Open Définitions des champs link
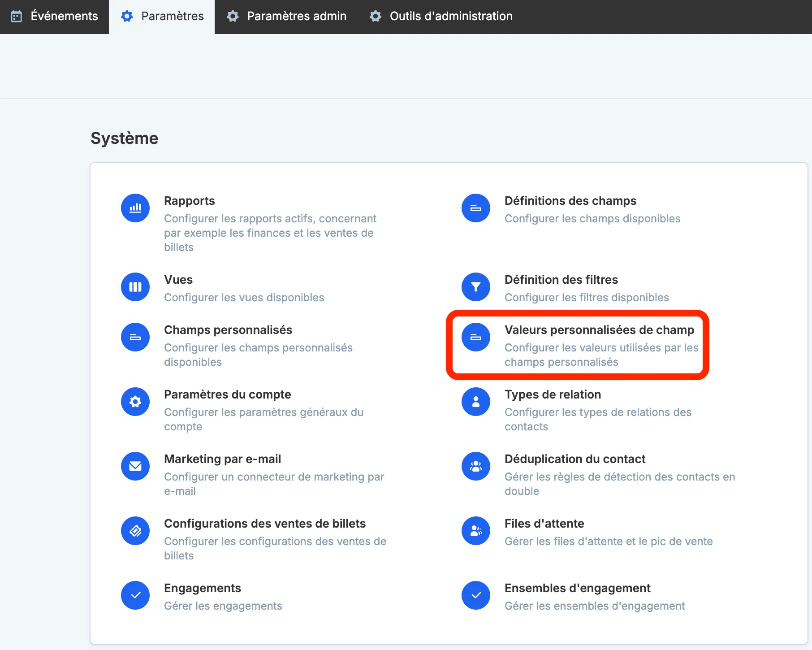The height and width of the screenshot is (650, 812). pyautogui.click(x=570, y=201)
